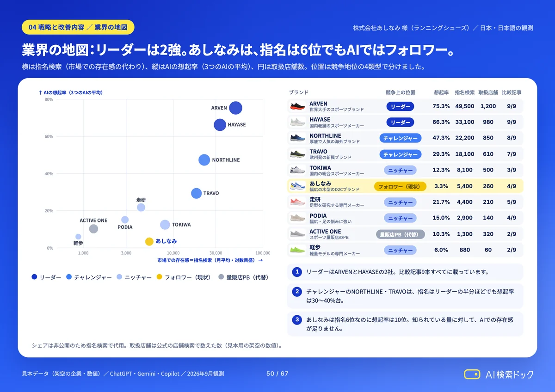Click the 04 戦略と改善内容 section badge
This screenshot has height=392, width=555.
pos(78,27)
